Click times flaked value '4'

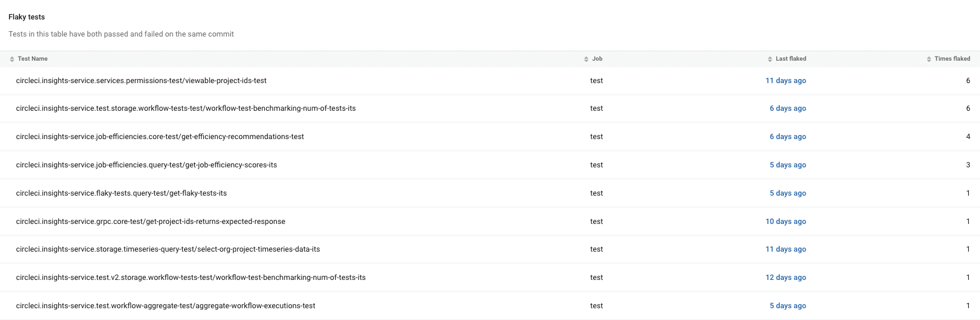[968, 137]
